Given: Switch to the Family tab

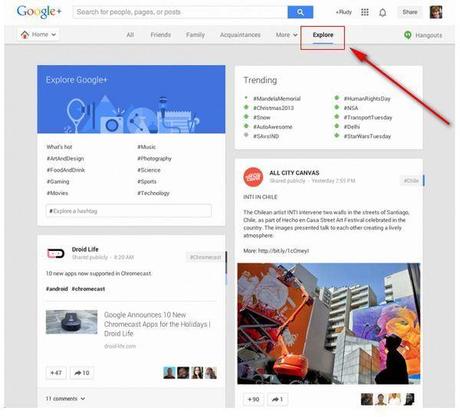Looking at the screenshot, I should click(x=195, y=35).
